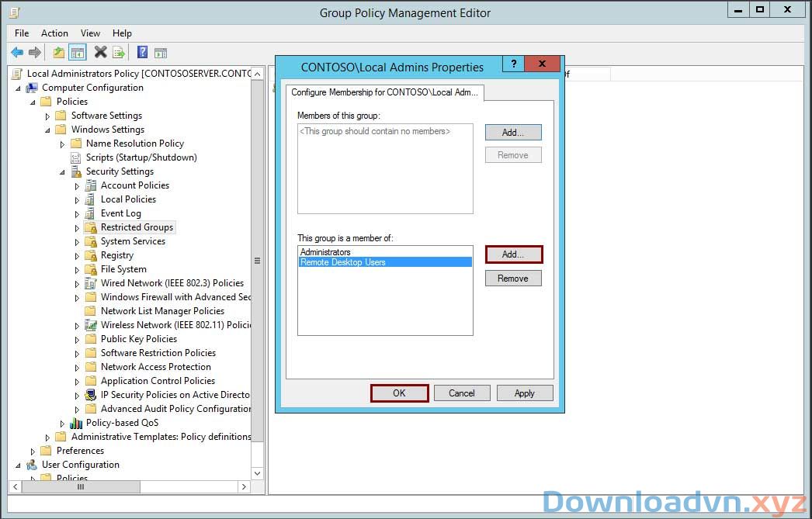
Task: Click the Event Log icon
Action: 91,213
